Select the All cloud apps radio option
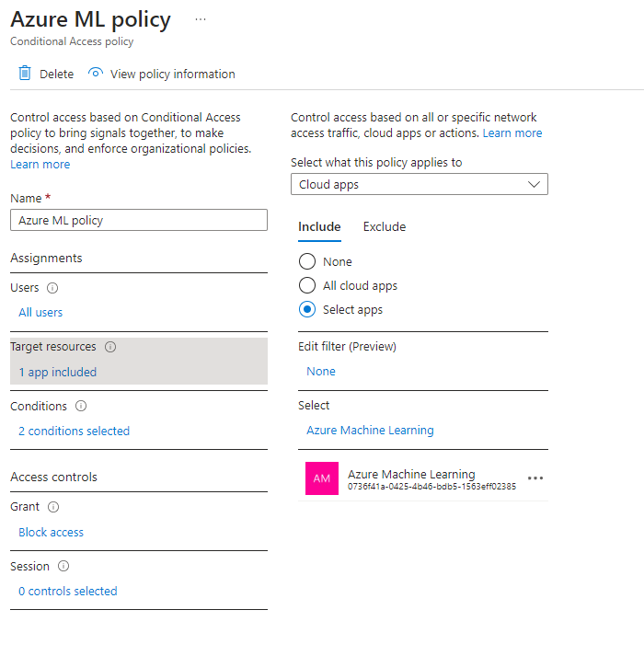Image resolution: width=644 pixels, height=656 pixels. (307, 286)
